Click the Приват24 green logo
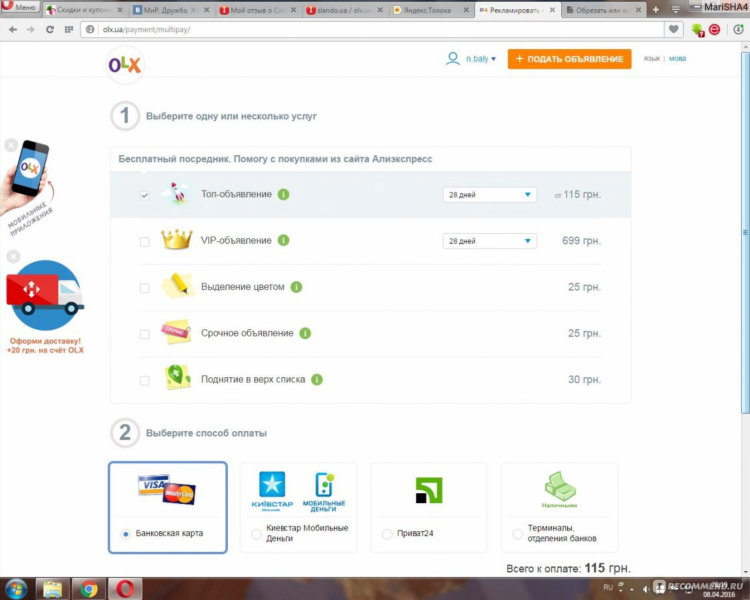 pyautogui.click(x=429, y=490)
